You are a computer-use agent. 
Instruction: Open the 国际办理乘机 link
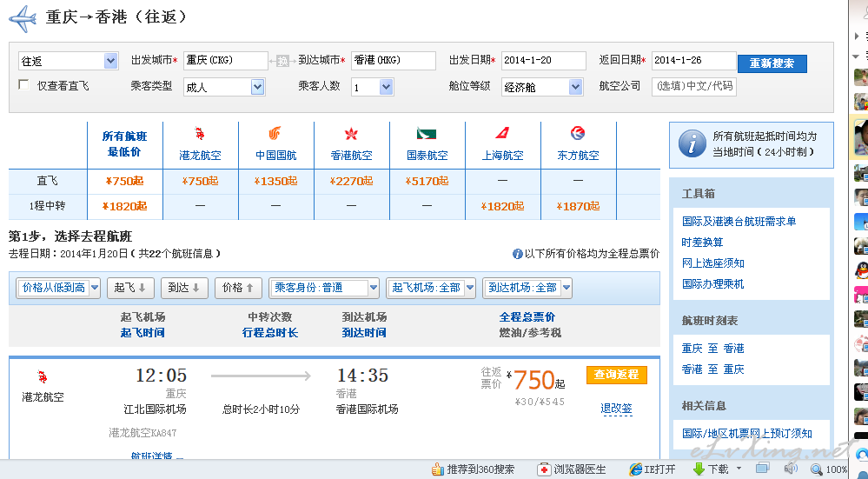(713, 284)
